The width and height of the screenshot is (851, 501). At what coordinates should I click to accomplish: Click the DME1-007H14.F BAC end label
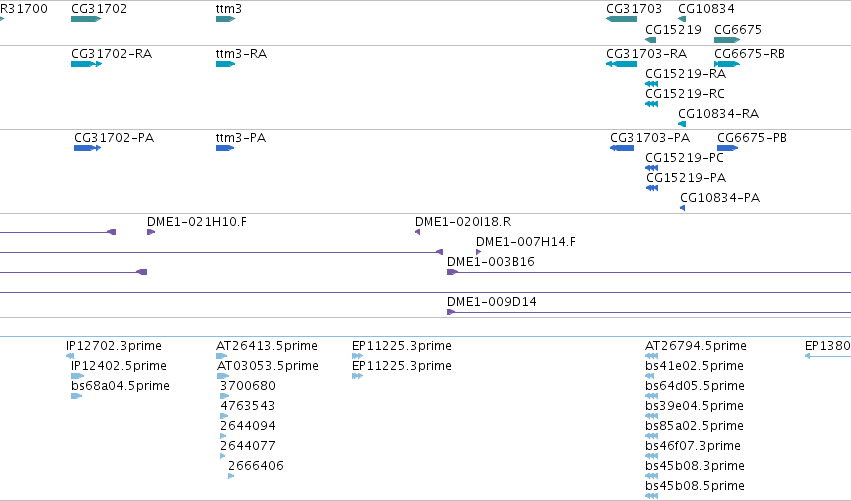pos(526,242)
